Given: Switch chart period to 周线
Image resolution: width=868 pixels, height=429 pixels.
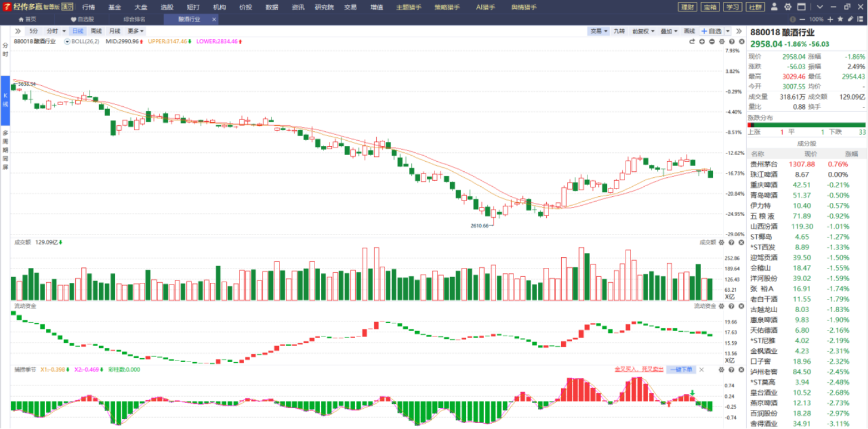Looking at the screenshot, I should click(96, 31).
